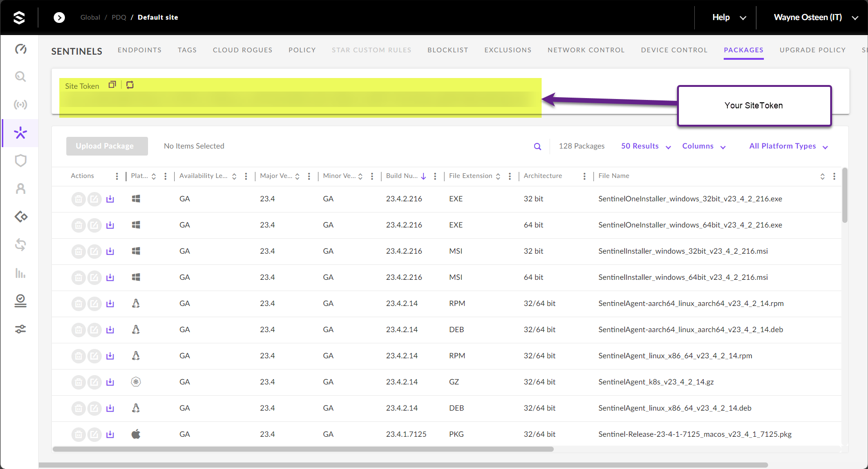This screenshot has width=868, height=469.
Task: Regenerate the Site Token
Action: pos(130,85)
